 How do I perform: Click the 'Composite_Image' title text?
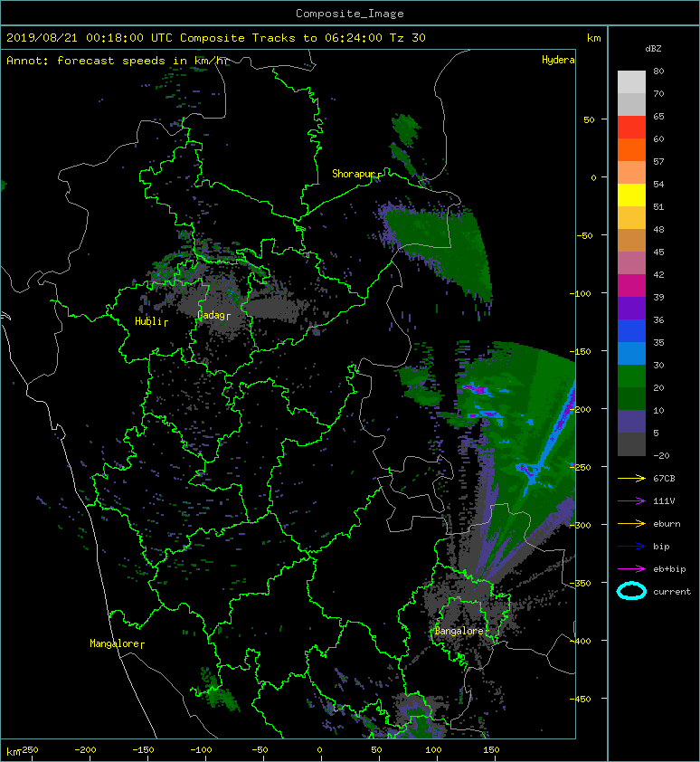(x=350, y=14)
